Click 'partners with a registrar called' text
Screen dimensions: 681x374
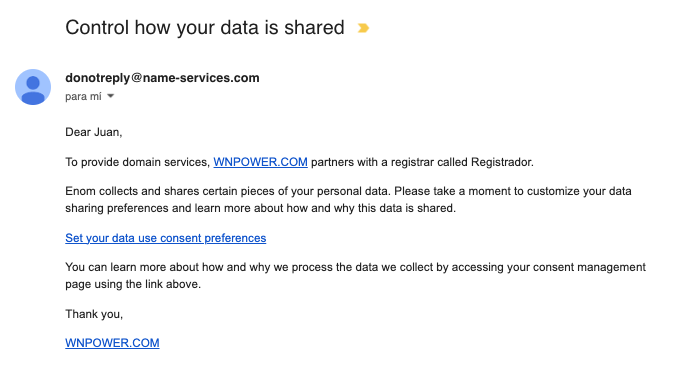(389, 162)
